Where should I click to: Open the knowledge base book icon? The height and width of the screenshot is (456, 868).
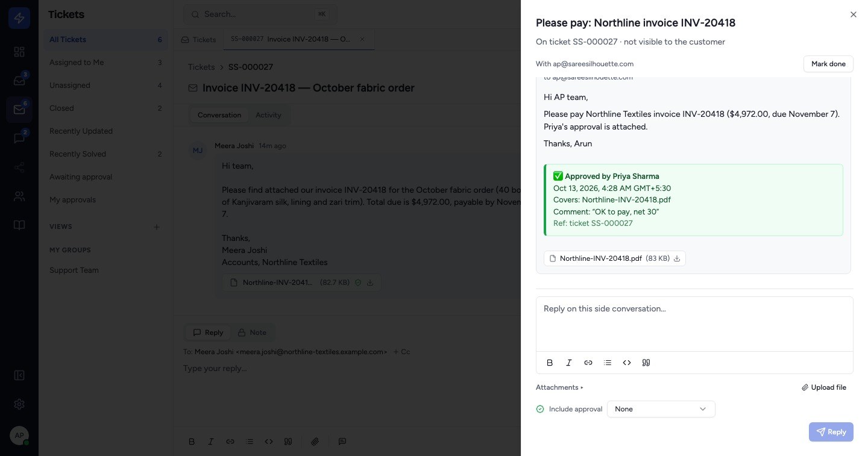click(19, 225)
